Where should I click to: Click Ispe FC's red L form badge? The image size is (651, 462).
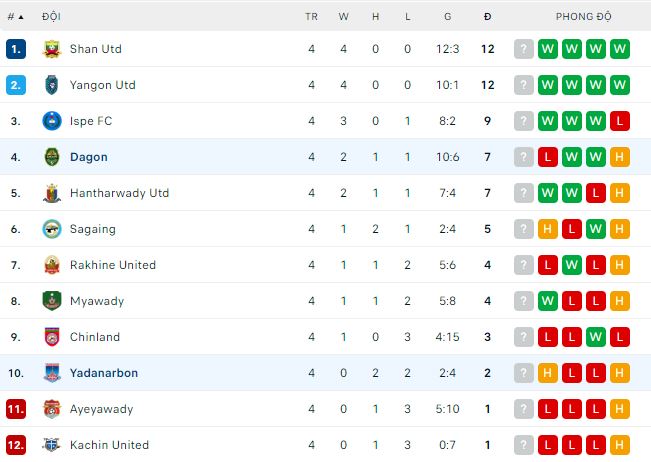pyautogui.click(x=620, y=121)
